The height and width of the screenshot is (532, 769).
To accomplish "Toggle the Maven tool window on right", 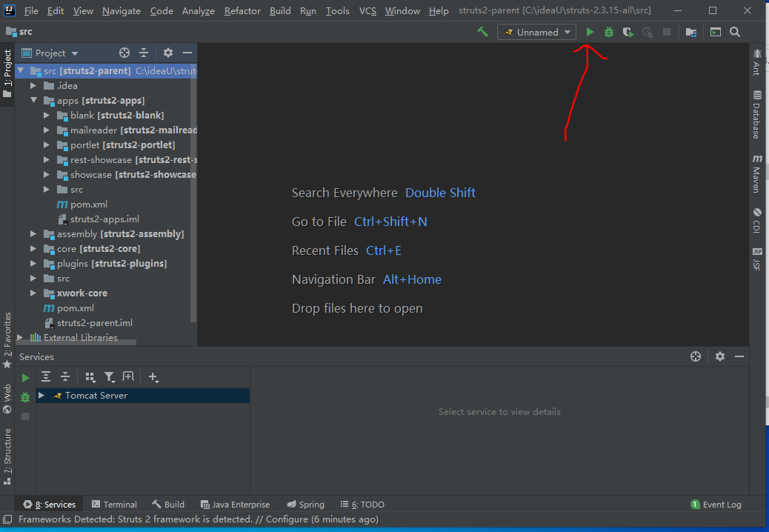I will pos(756,173).
